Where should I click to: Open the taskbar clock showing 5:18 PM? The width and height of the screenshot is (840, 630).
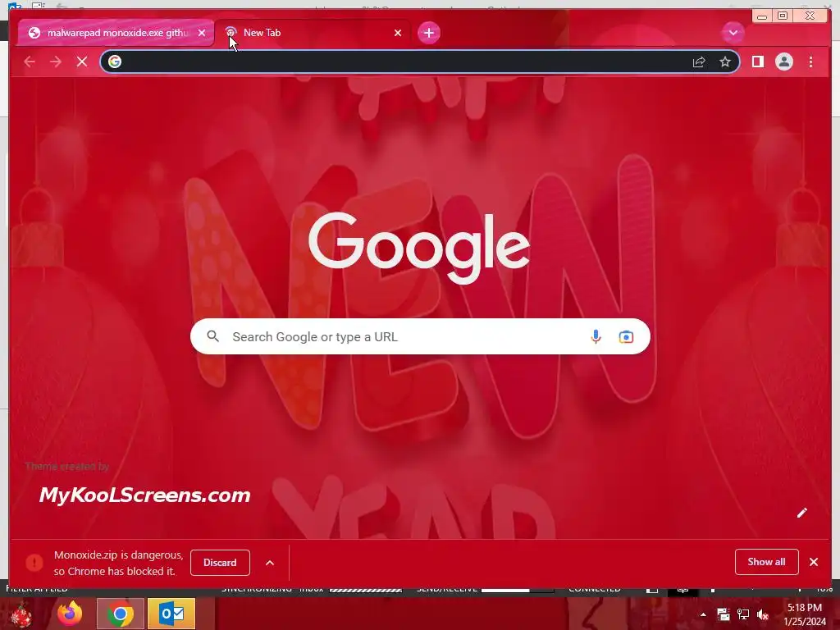point(805,614)
